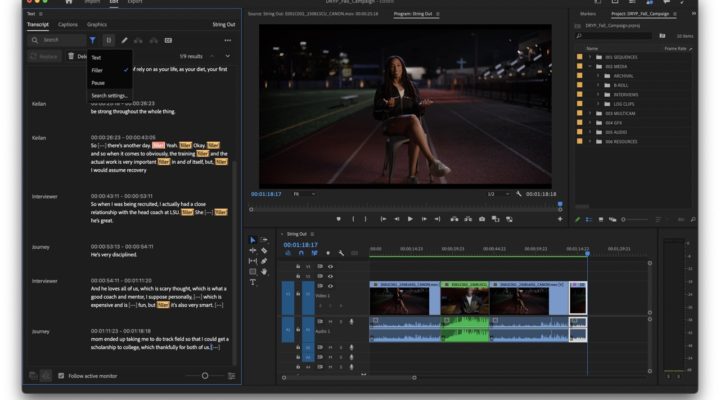The width and height of the screenshot is (720, 400).
Task: Toggle Video 1 track lock
Action: point(298,294)
